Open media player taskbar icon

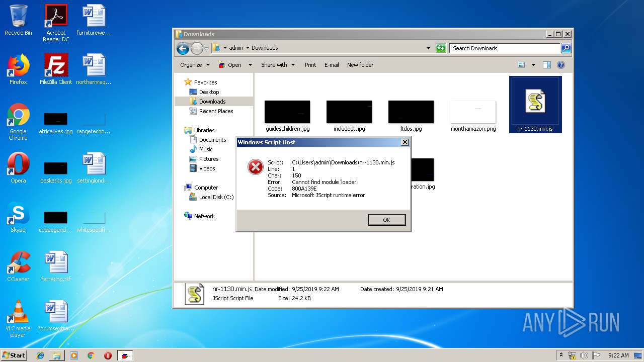pos(74,355)
